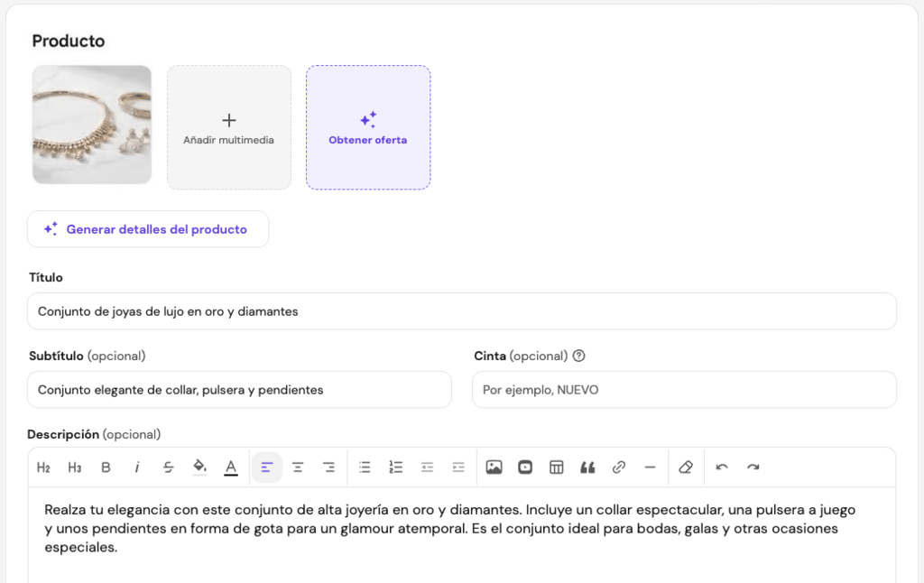Apply Heading 3 format in description toolbar
Viewport: 924px width, 583px height.
point(74,467)
